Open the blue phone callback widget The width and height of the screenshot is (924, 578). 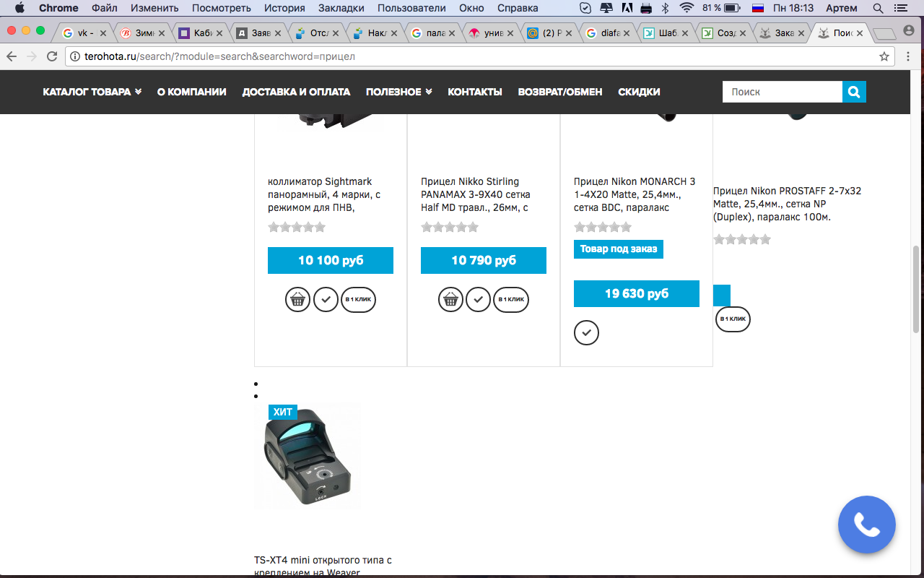point(867,525)
